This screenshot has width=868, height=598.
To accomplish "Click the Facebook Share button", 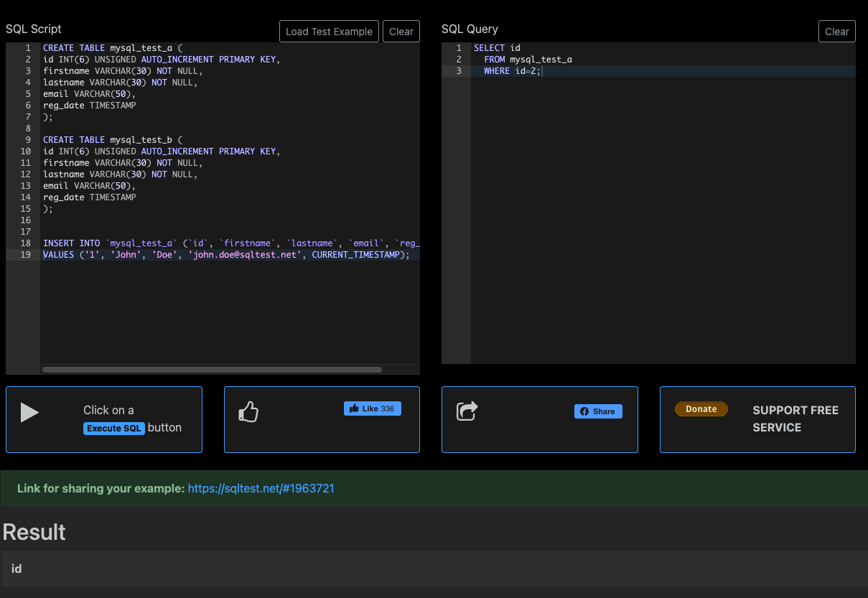I will coord(598,411).
